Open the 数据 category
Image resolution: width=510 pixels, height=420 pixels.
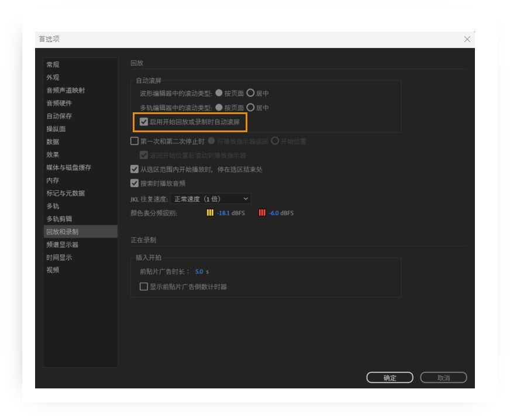coord(80,142)
